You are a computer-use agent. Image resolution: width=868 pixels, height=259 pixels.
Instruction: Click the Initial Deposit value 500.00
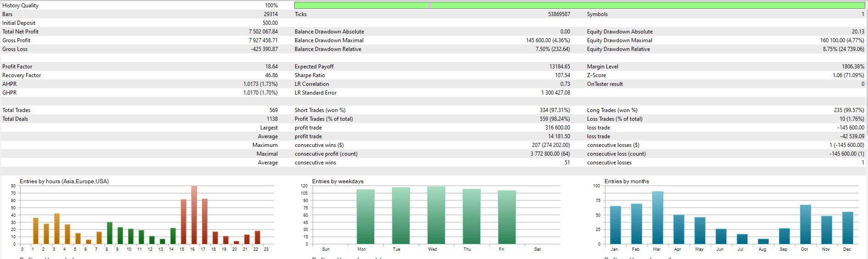tap(270, 23)
